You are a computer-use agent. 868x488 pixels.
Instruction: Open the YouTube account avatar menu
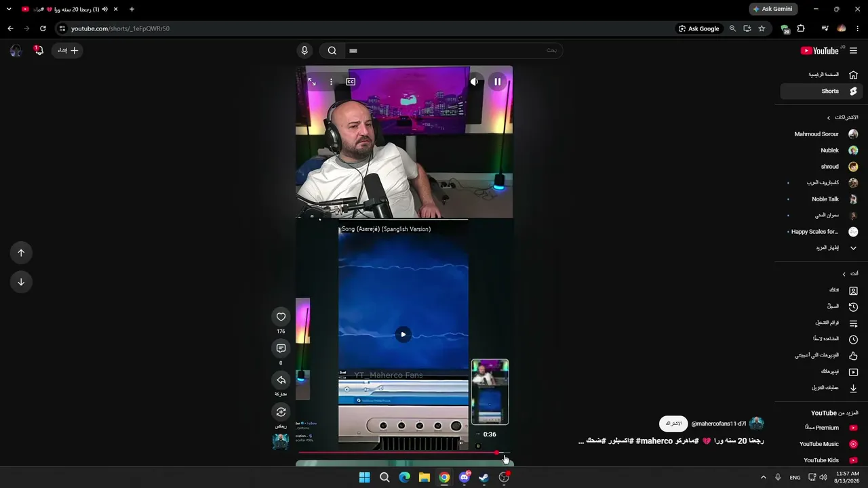16,50
